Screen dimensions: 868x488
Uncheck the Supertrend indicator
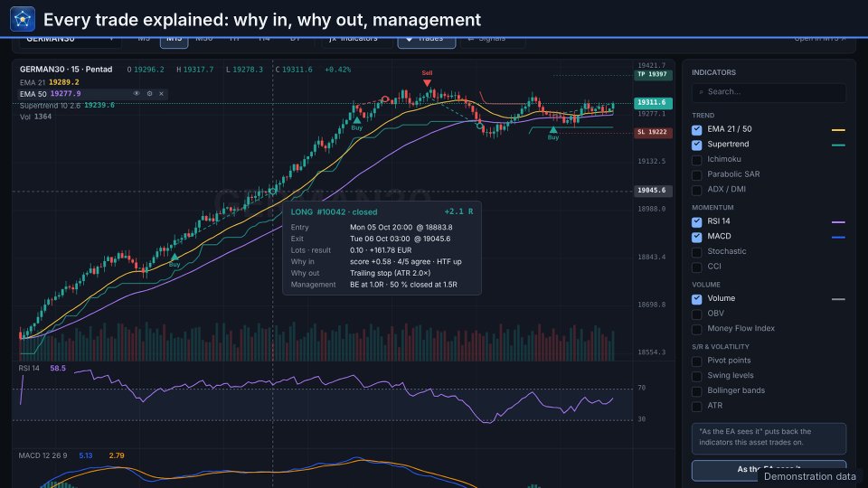pos(697,145)
